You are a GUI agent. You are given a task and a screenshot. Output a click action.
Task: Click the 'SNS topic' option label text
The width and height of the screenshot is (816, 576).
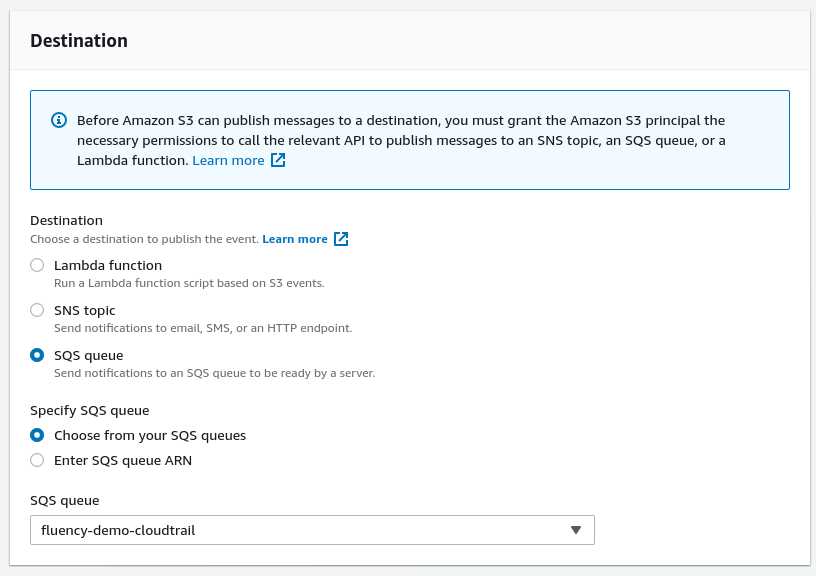(x=85, y=311)
